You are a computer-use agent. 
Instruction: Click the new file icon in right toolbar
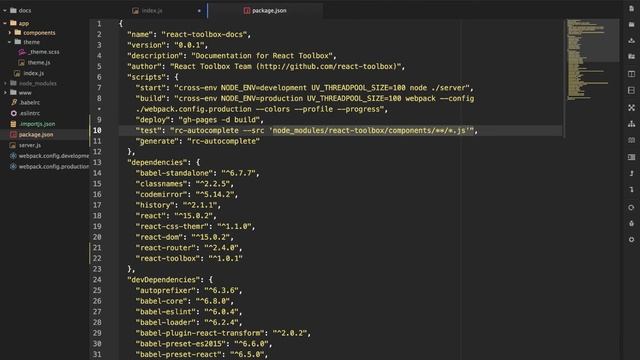[x=631, y=9]
